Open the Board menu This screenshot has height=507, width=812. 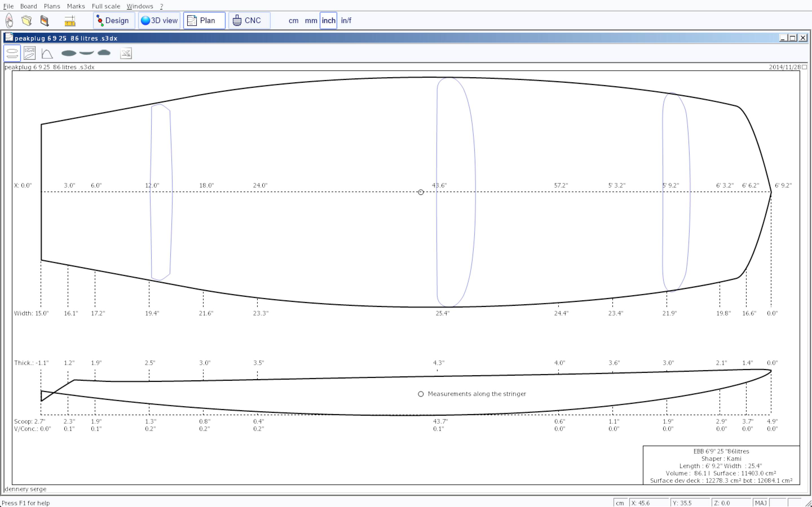point(28,6)
